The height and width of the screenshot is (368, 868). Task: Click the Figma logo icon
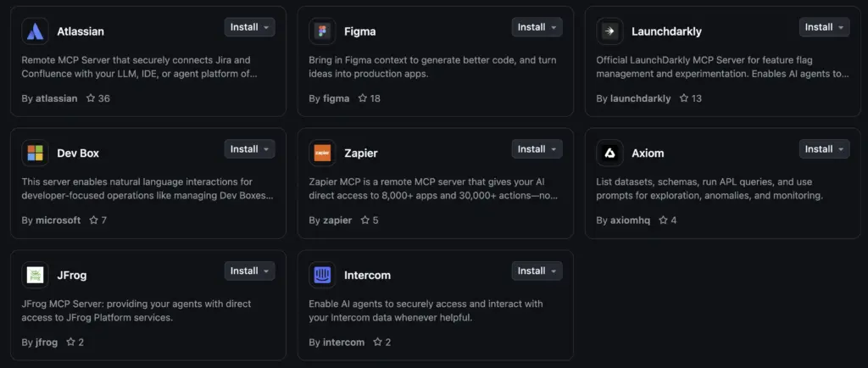(322, 31)
